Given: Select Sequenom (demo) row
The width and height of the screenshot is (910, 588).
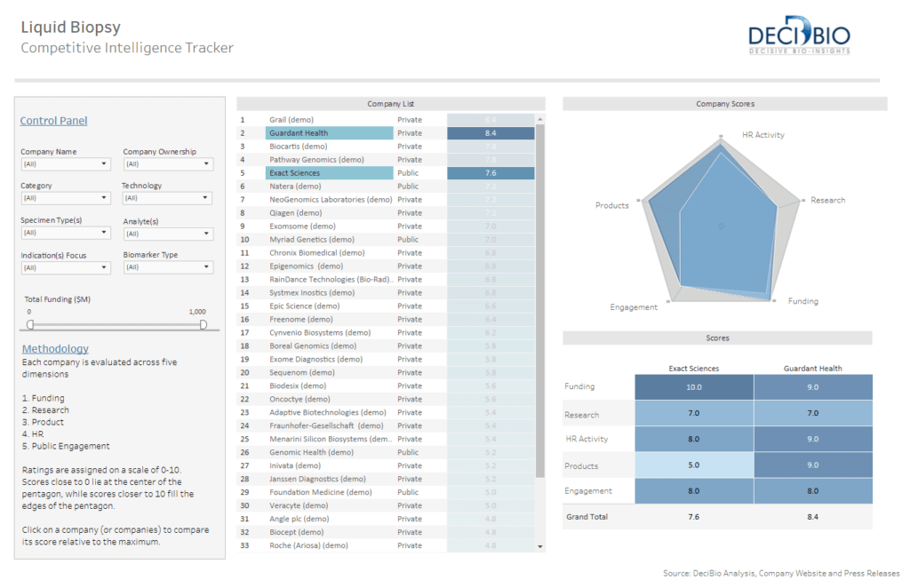Looking at the screenshot, I should pyautogui.click(x=387, y=373).
